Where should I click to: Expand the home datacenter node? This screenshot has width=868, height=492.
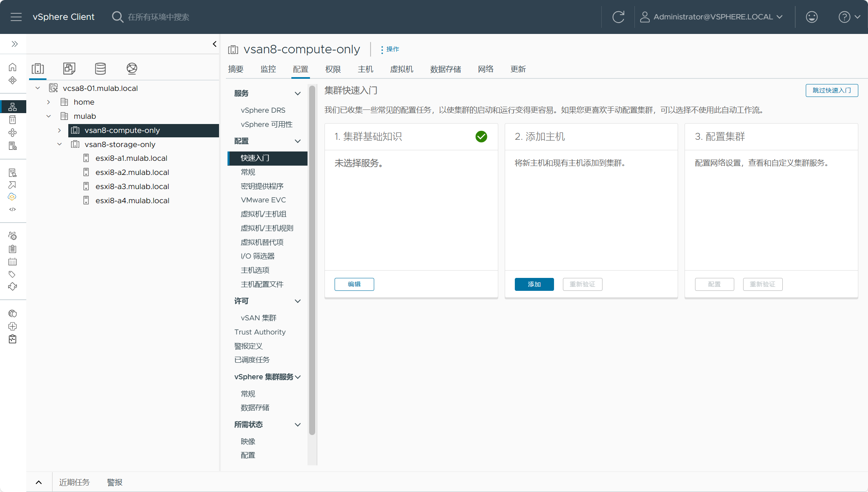(48, 102)
